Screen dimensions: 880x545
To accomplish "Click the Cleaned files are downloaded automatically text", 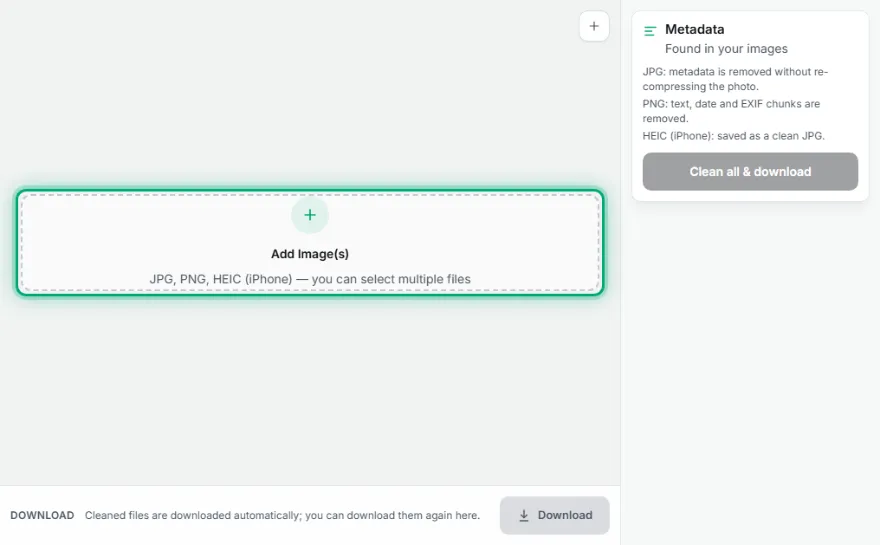I will pos(282,515).
